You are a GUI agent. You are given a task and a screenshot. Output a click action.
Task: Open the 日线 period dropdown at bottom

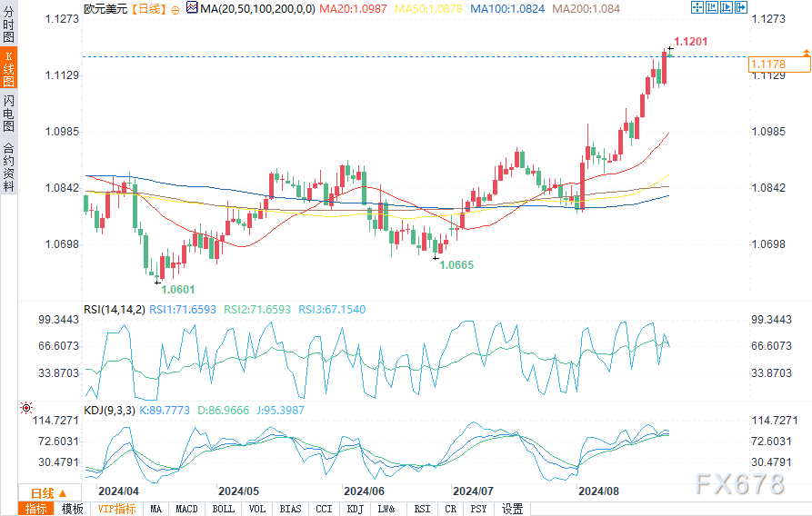point(50,492)
